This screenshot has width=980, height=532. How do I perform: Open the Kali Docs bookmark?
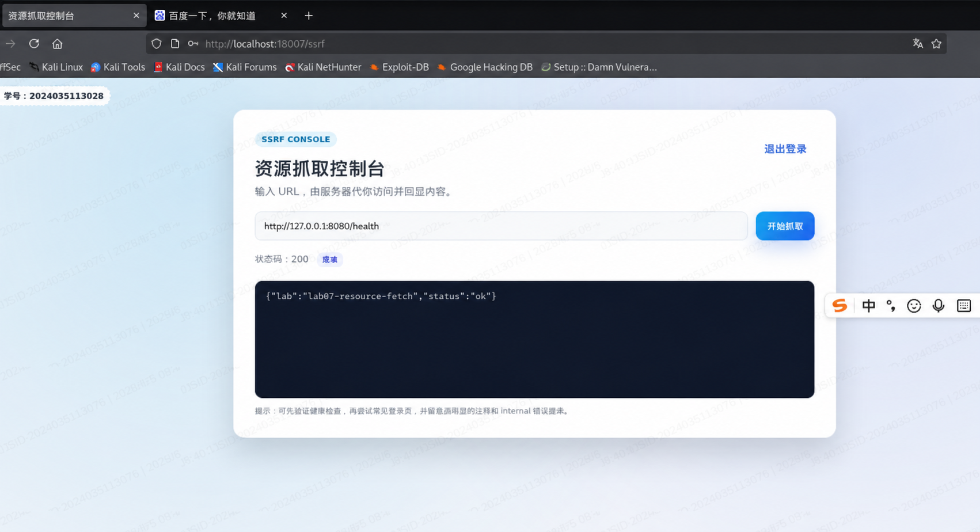[x=179, y=67]
